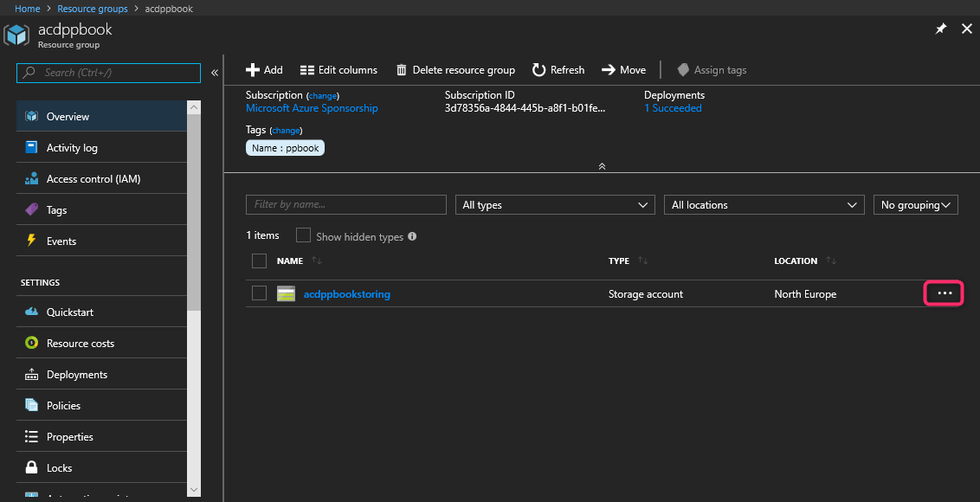980x502 pixels.
Task: Open the acdppbookstoring storage account link
Action: pos(346,294)
